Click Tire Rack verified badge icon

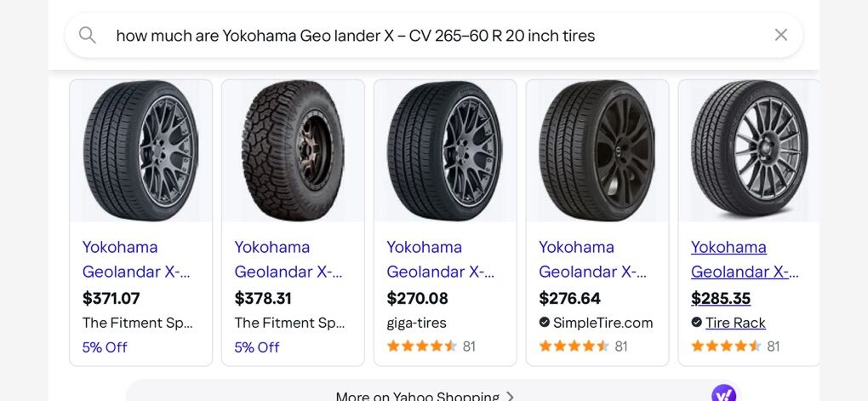(697, 323)
